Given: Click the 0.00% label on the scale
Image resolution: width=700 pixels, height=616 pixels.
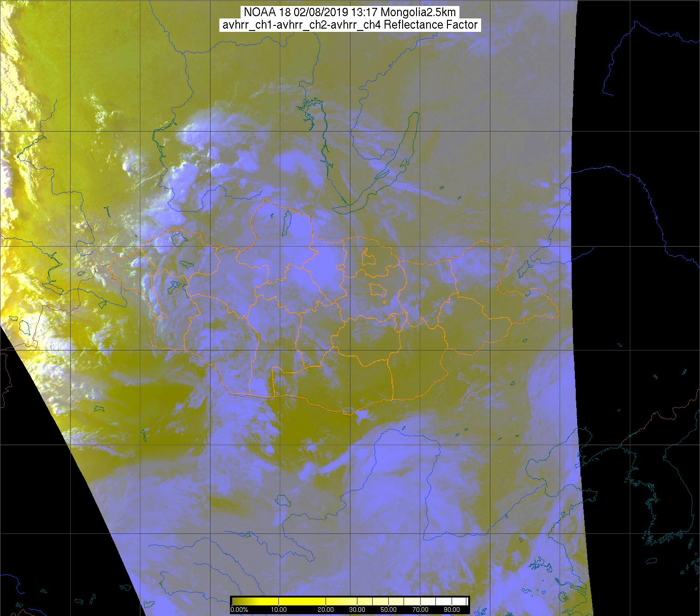Looking at the screenshot, I should point(239,610).
